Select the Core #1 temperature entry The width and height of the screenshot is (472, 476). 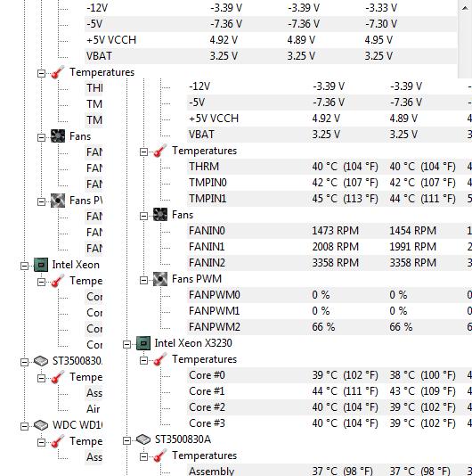(x=330, y=391)
